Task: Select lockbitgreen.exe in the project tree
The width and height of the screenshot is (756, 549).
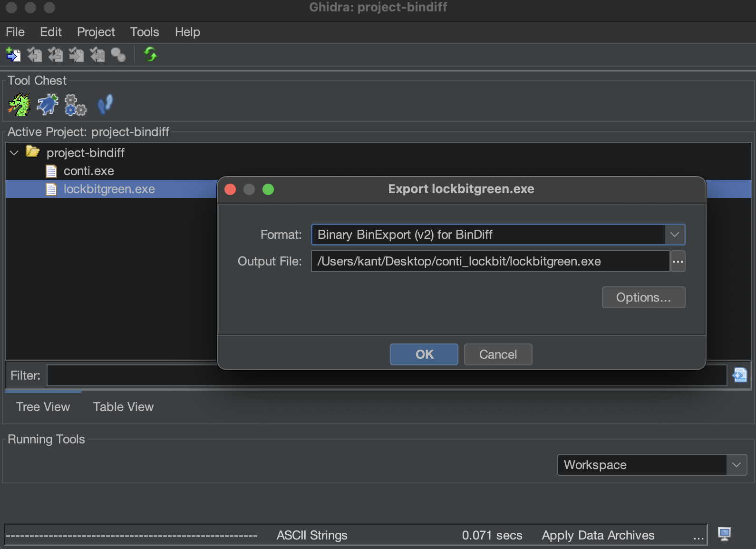Action: [x=109, y=189]
